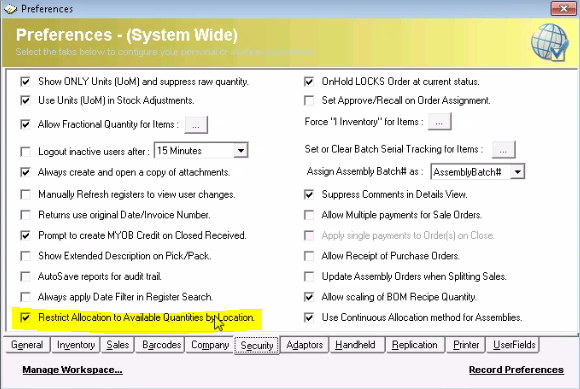Toggle Suppress Comments in Details View

click(x=309, y=194)
